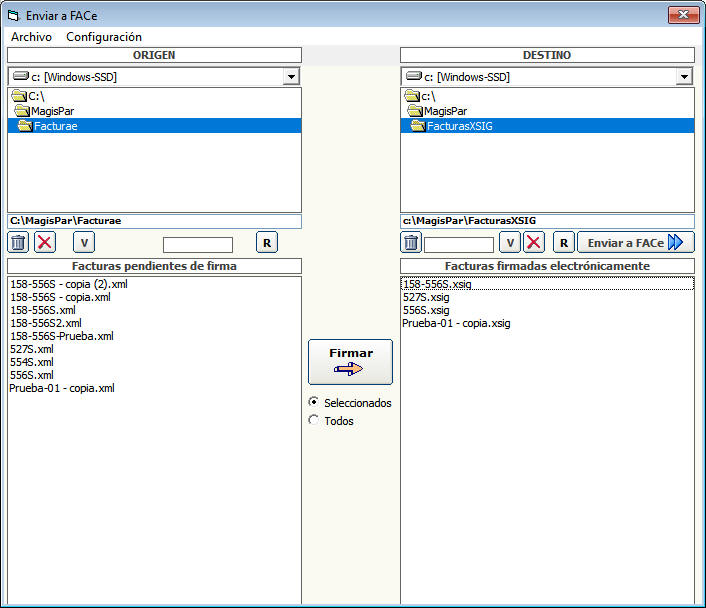Open the Origen drive dropdown

(291, 77)
